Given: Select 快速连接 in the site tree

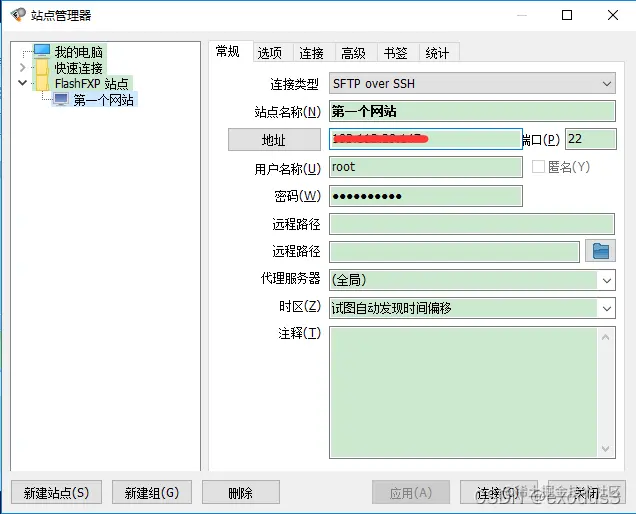Looking at the screenshot, I should [79, 68].
